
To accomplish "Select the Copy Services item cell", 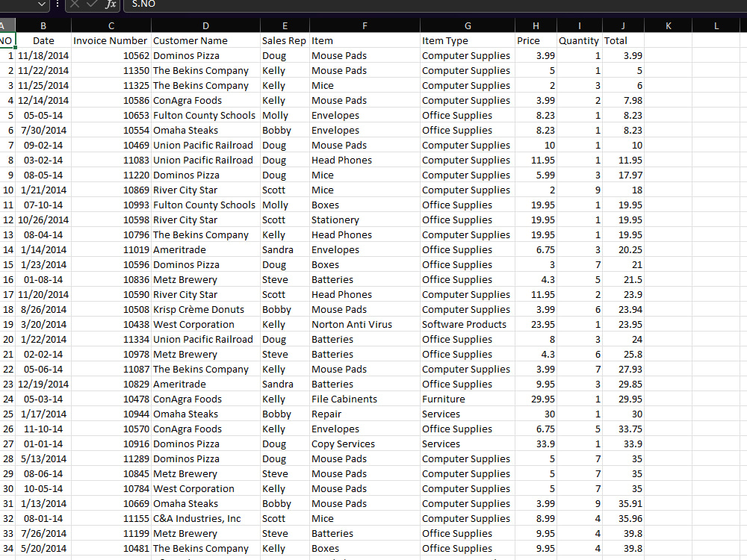I will [365, 444].
